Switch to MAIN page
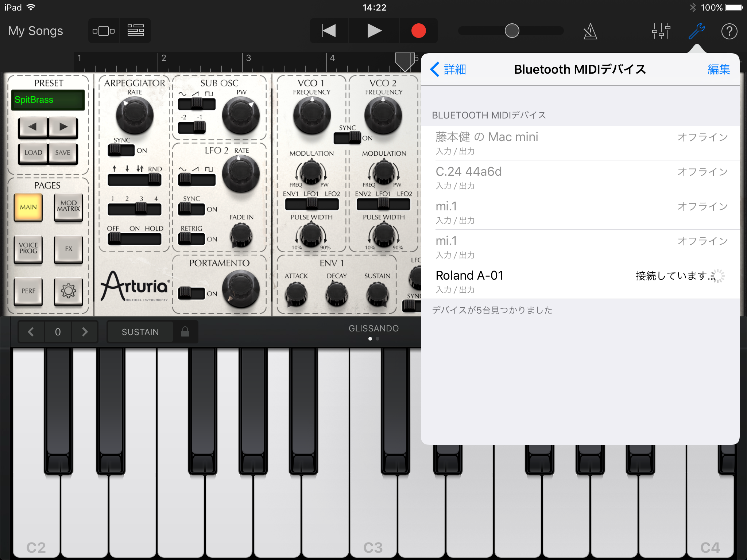Screen dimensions: 747x560 [x=28, y=207]
